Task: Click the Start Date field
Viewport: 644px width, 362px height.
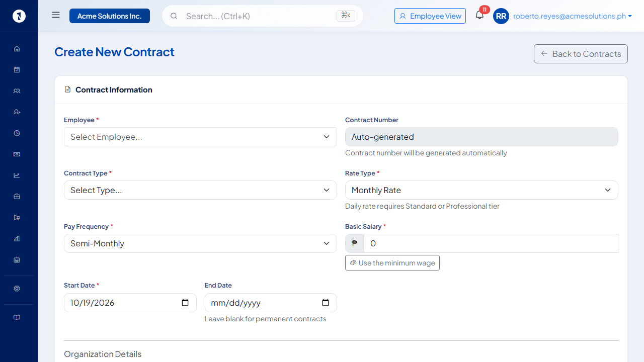Action: tap(130, 303)
